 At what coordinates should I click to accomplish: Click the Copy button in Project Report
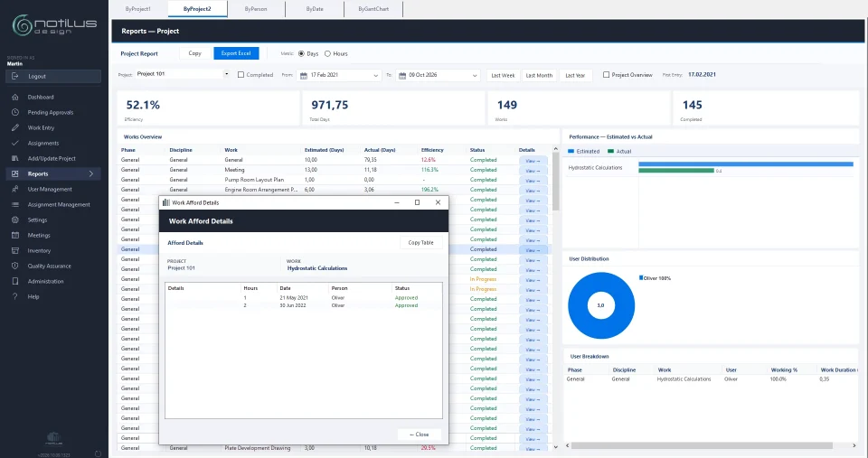click(195, 53)
